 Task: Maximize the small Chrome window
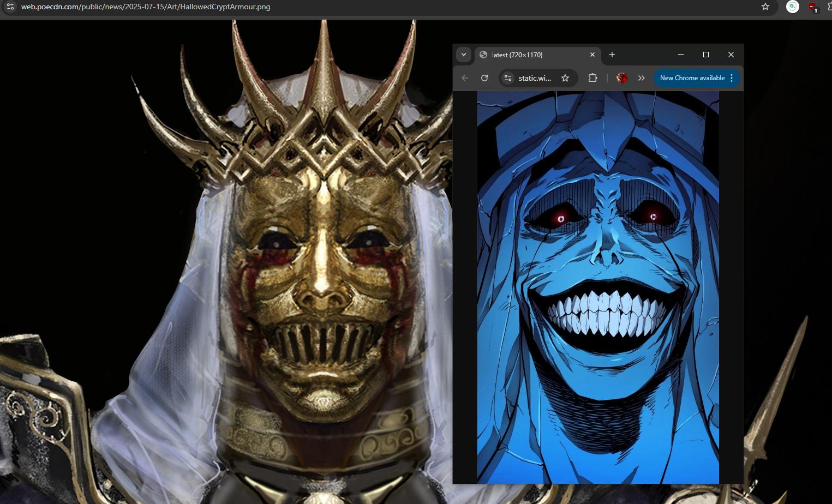tap(706, 55)
